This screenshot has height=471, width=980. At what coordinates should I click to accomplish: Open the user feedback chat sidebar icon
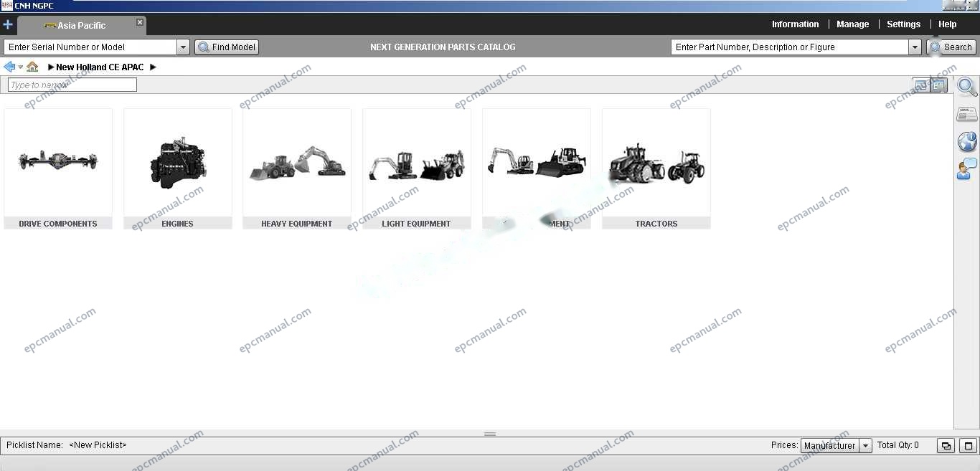point(967,169)
